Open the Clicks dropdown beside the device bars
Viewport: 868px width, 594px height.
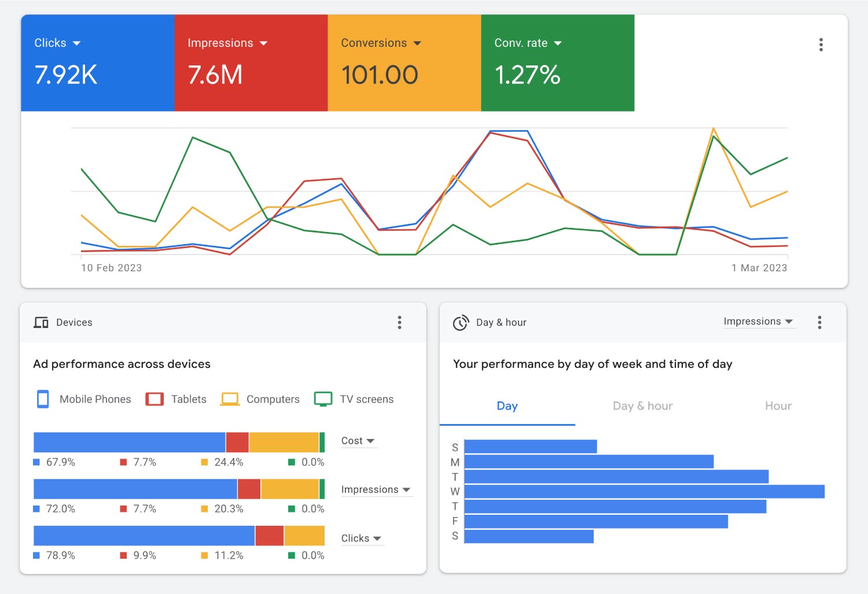(x=362, y=538)
